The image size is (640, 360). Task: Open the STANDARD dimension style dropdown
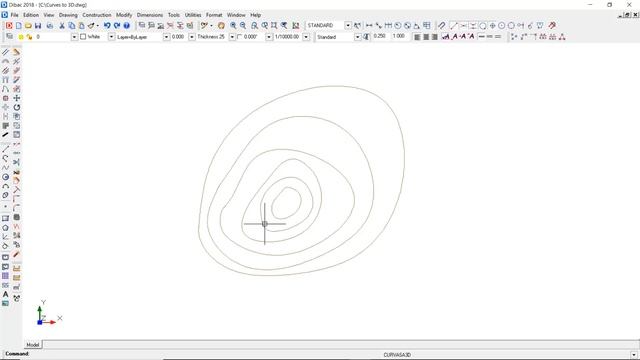[x=348, y=25]
